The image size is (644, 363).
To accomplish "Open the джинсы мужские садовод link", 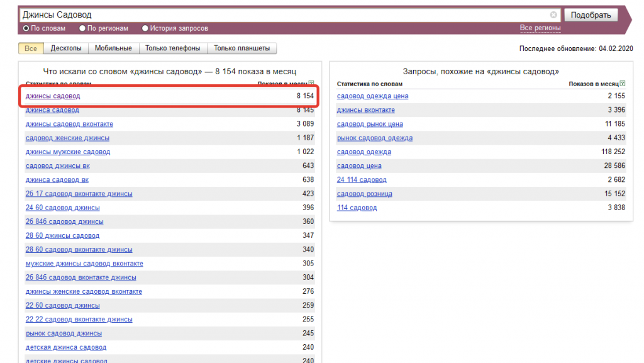I will click(68, 152).
